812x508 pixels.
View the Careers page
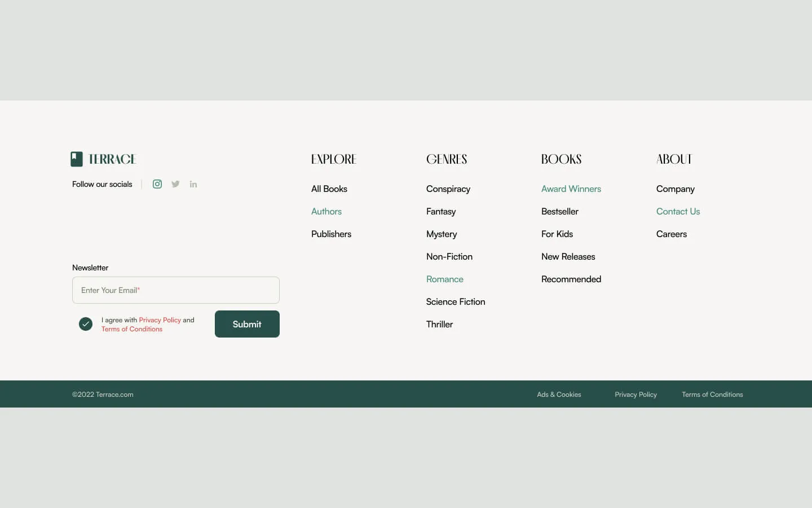[x=672, y=234]
